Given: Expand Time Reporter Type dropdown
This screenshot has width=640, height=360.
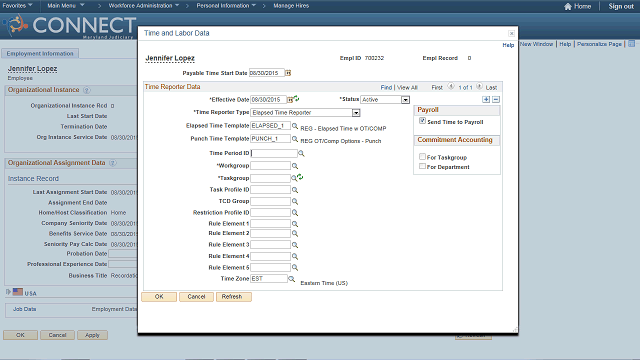Looking at the screenshot, I should pyautogui.click(x=356, y=113).
